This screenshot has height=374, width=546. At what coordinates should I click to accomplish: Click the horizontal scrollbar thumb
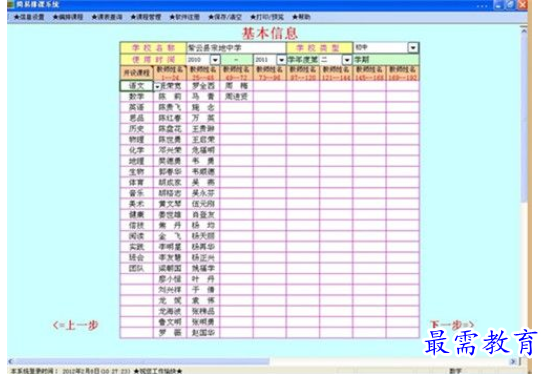pos(142,362)
